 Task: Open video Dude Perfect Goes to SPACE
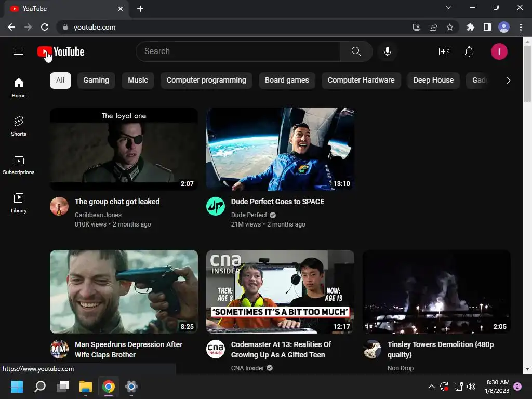277,202
